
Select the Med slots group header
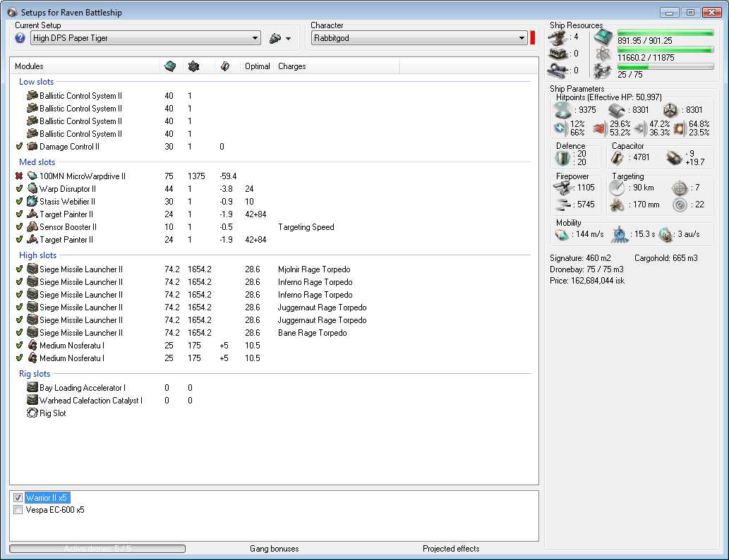coord(37,162)
